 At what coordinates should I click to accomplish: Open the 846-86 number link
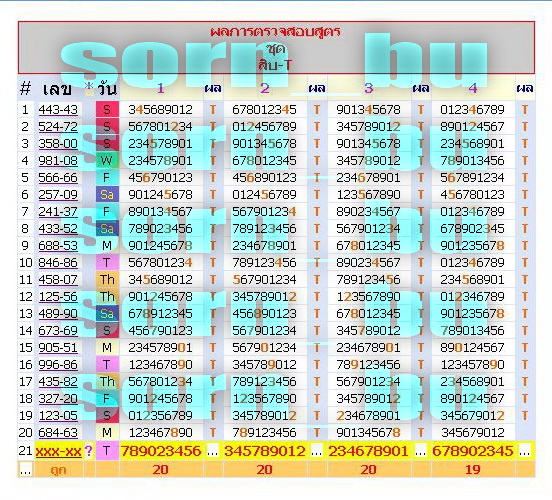coord(58,263)
